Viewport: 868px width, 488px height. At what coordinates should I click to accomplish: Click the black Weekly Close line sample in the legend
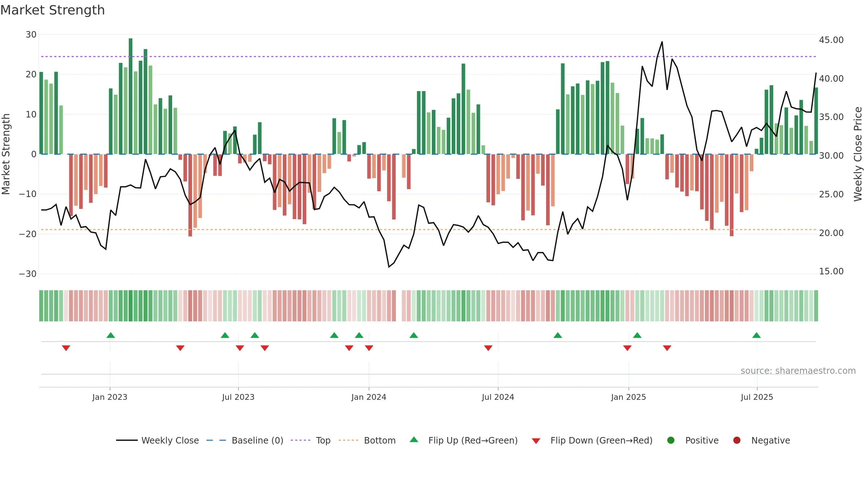(127, 440)
